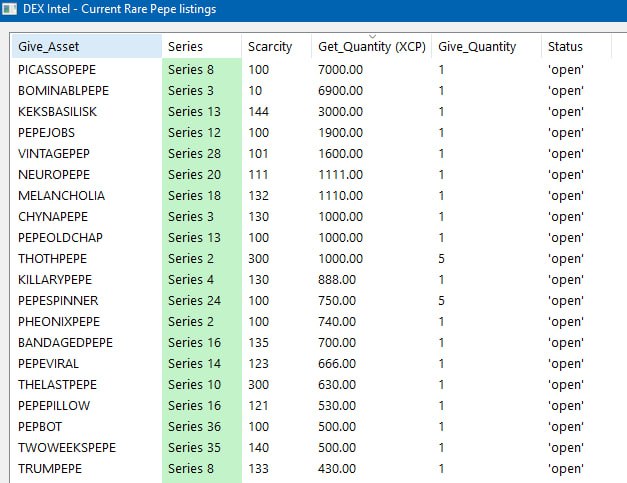Click the Series 18 cell
Viewport: 627px width, 483px height.
(194, 196)
